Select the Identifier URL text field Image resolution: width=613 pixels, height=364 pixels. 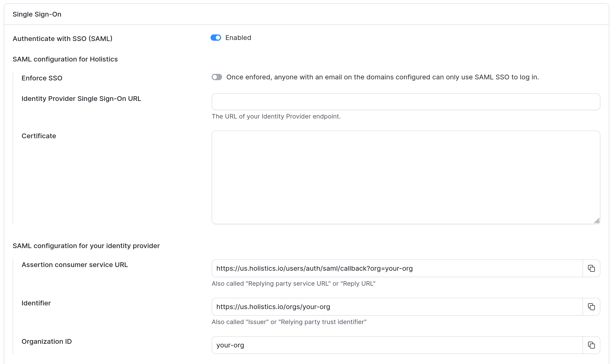coord(397,307)
